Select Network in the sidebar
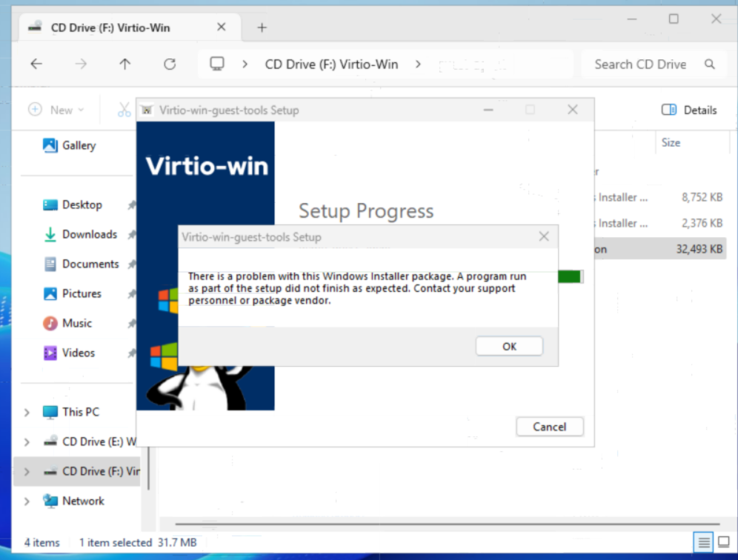The width and height of the screenshot is (738, 560). (73, 501)
